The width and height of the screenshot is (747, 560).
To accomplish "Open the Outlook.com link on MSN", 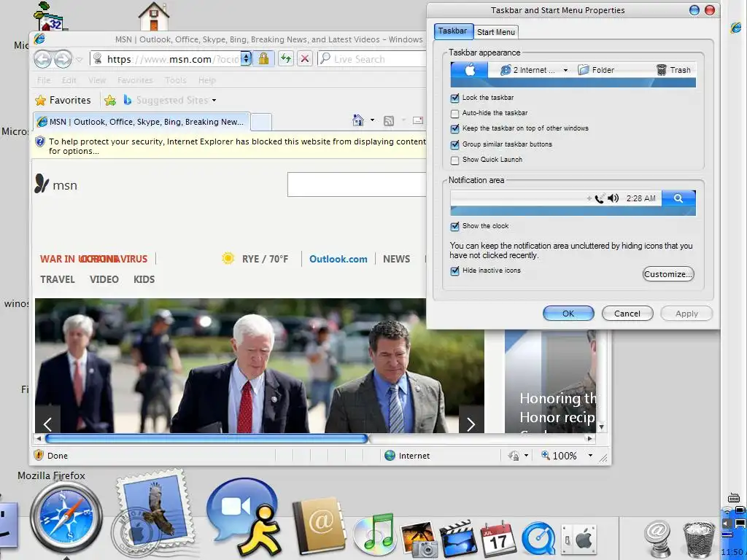I will (x=338, y=259).
